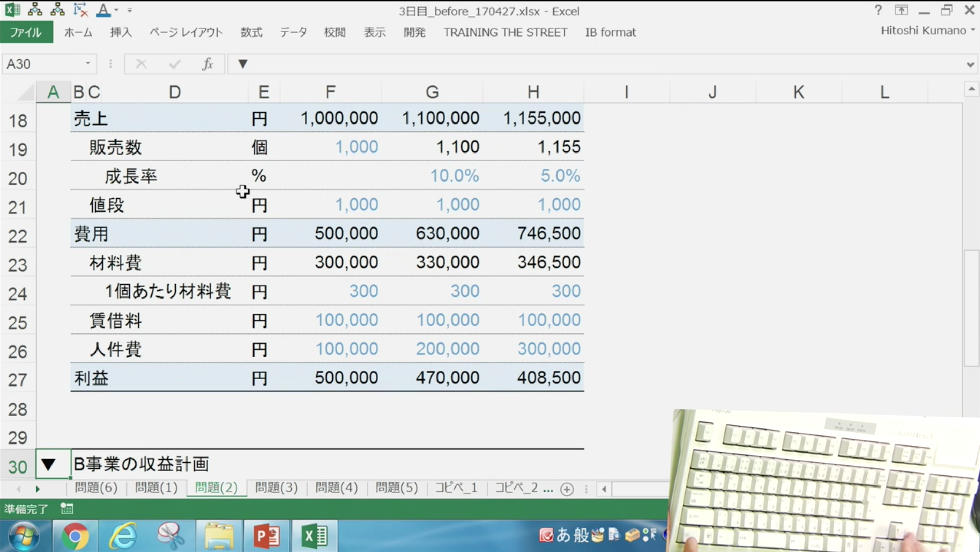The image size is (980, 552).
Task: Select column F header
Action: [330, 92]
